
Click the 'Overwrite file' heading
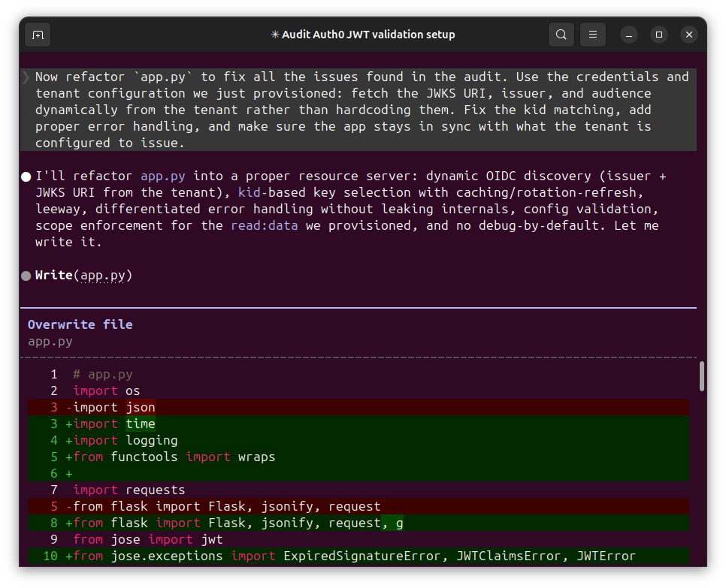coord(80,324)
